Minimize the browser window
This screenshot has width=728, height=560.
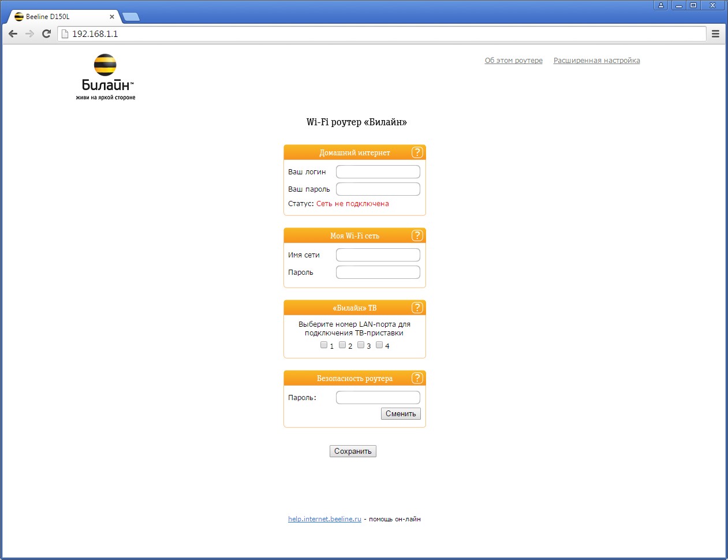pos(679,5)
